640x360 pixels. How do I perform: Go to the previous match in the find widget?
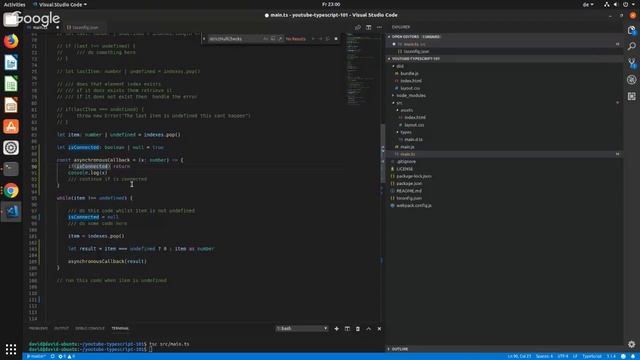tap(313, 39)
